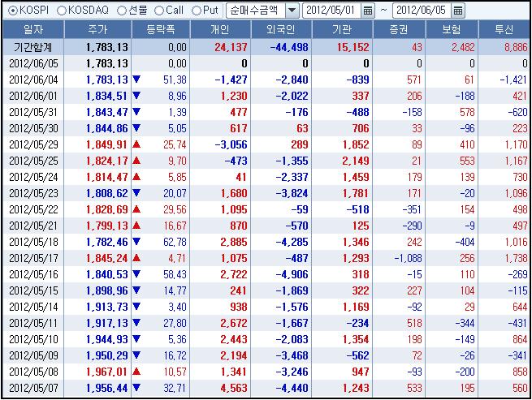Click the 개인 value 4,563
This screenshot has height=400, width=532.
coord(234,388)
